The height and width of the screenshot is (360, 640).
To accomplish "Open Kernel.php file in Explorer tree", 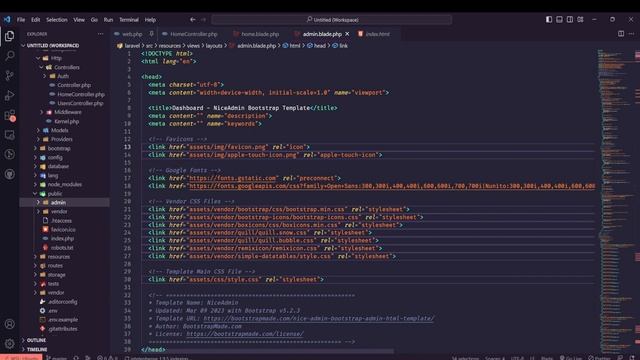I will pyautogui.click(x=66, y=121).
